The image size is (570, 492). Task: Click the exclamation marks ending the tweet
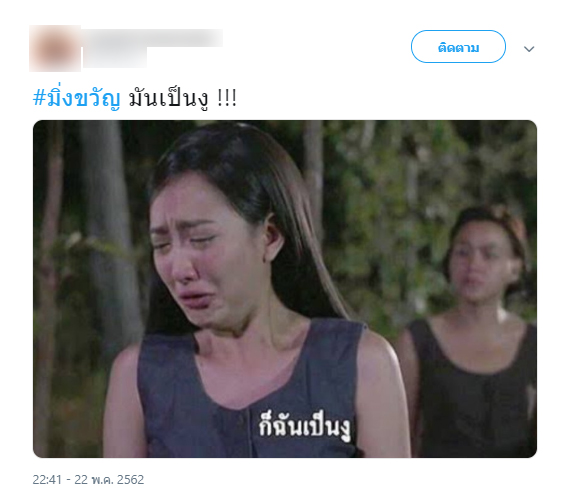(227, 98)
